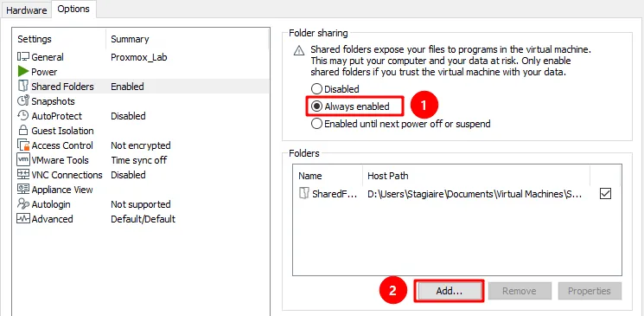The image size is (644, 316).
Task: Click the Advanced waveform icon
Action: click(23, 218)
